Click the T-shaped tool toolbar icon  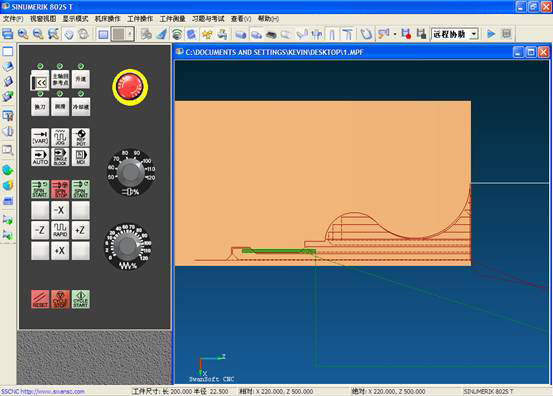347,34
